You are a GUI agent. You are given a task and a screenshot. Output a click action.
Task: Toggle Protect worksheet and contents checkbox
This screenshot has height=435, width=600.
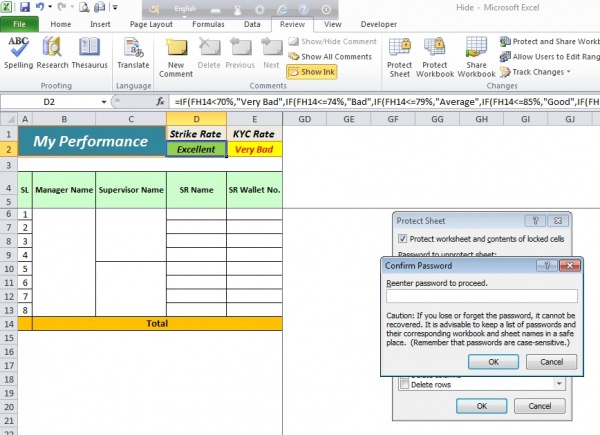[x=402, y=239]
